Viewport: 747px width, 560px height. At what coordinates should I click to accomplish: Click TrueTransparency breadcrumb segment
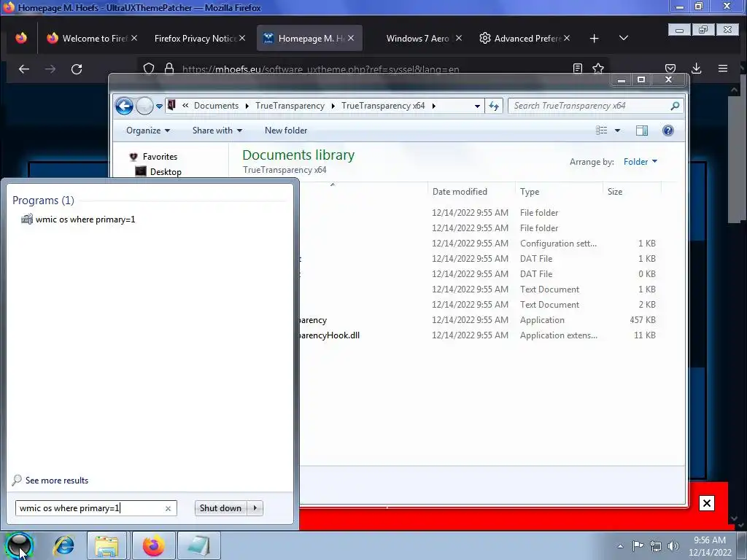[290, 106]
